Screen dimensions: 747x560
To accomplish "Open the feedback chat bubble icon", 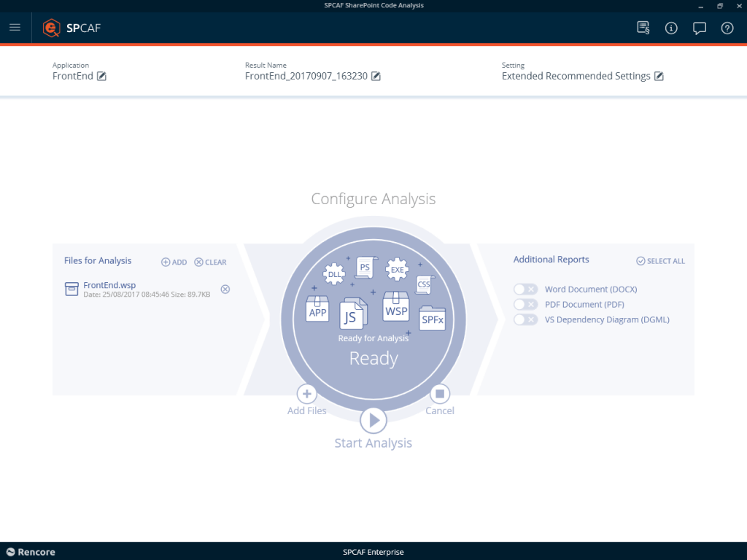I will click(700, 28).
